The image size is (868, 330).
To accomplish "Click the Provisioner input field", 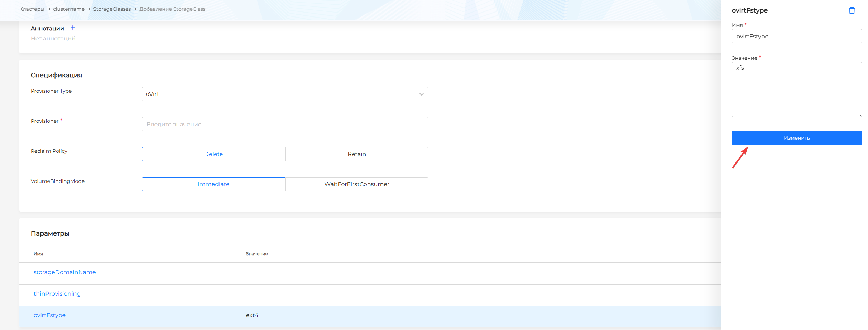I will pyautogui.click(x=285, y=124).
